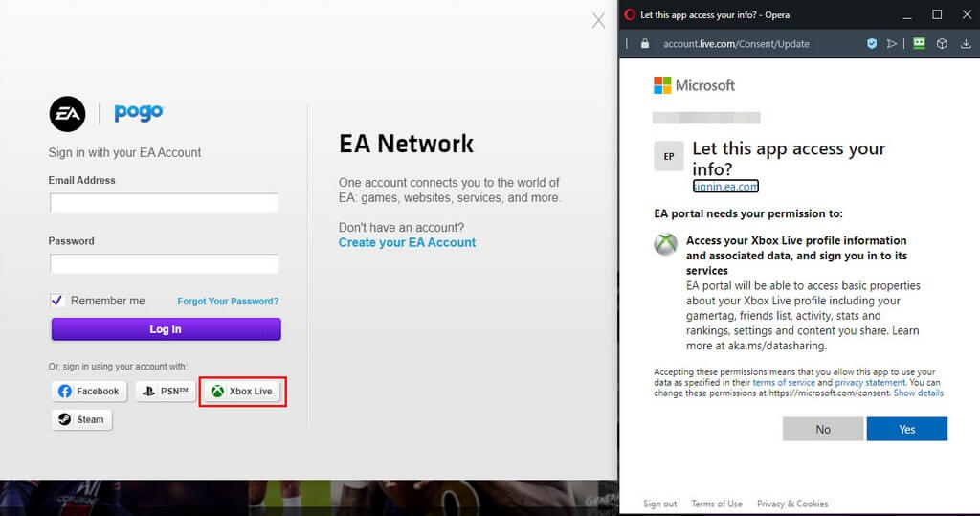
Task: Toggle the Remember me checkbox
Action: [x=56, y=301]
